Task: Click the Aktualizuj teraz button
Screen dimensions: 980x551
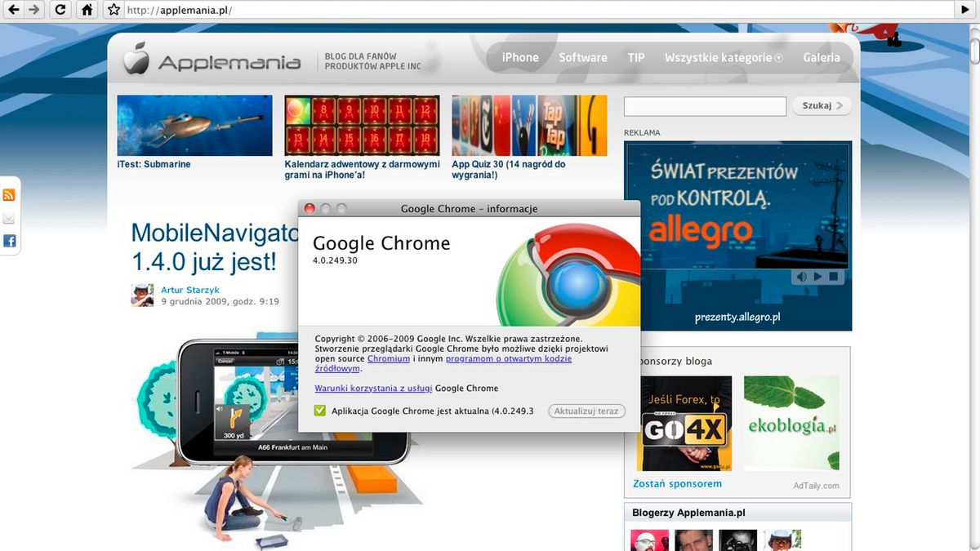Action: point(586,411)
